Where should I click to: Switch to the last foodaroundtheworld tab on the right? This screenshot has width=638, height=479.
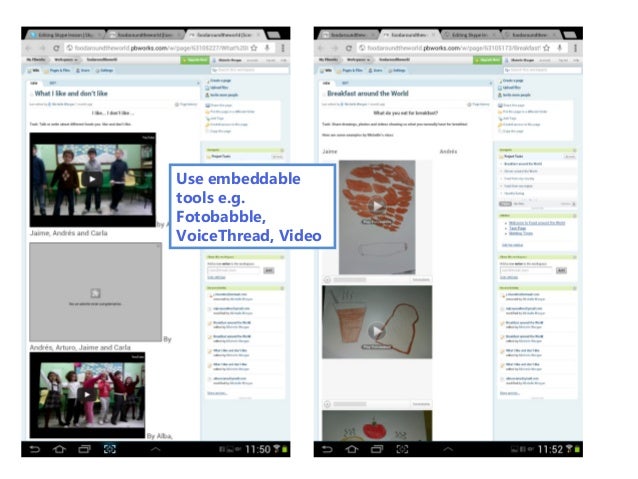pos(531,35)
